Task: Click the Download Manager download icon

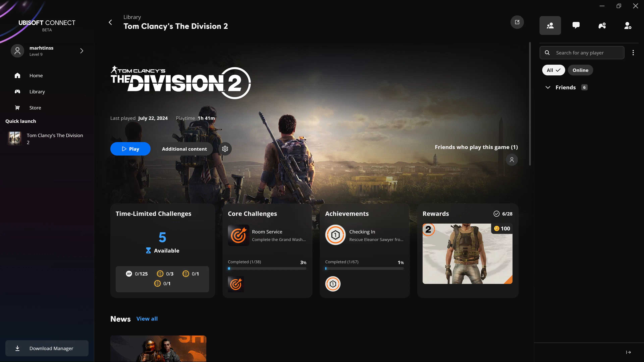Action: 17,348
